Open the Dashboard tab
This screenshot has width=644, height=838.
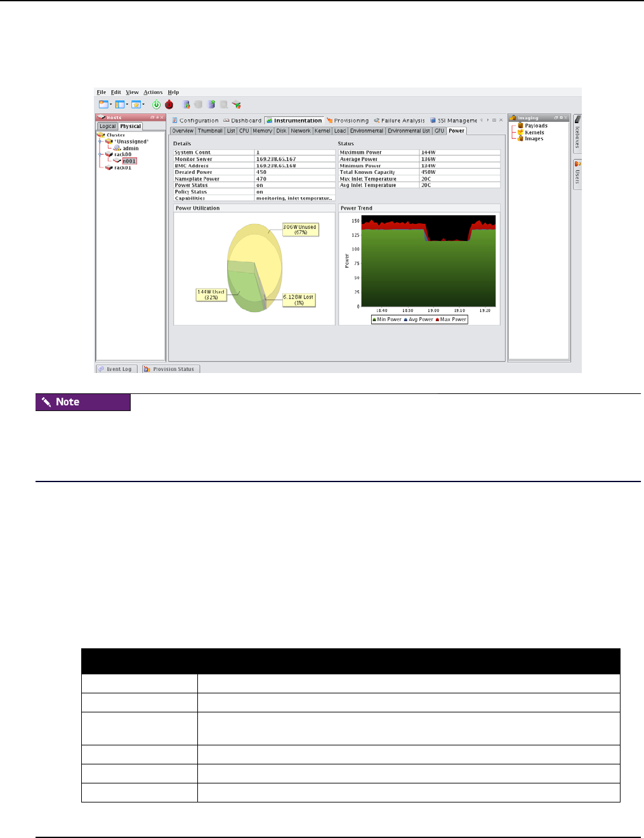pyautogui.click(x=242, y=121)
